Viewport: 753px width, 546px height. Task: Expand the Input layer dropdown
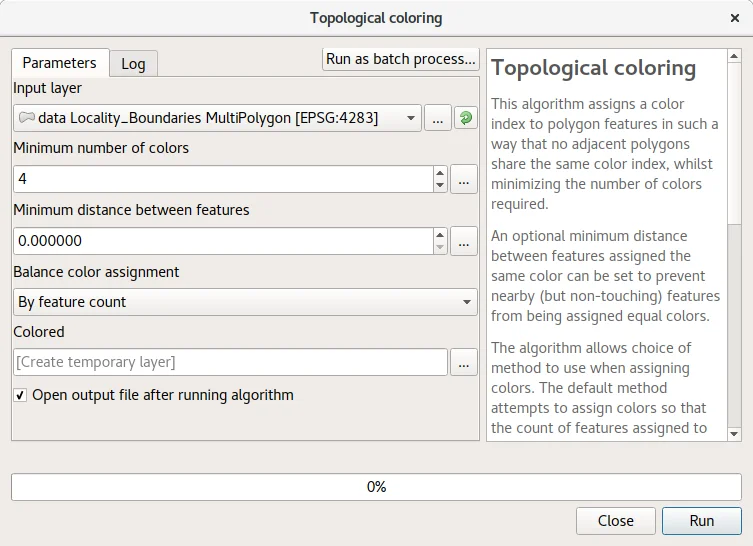pos(411,118)
